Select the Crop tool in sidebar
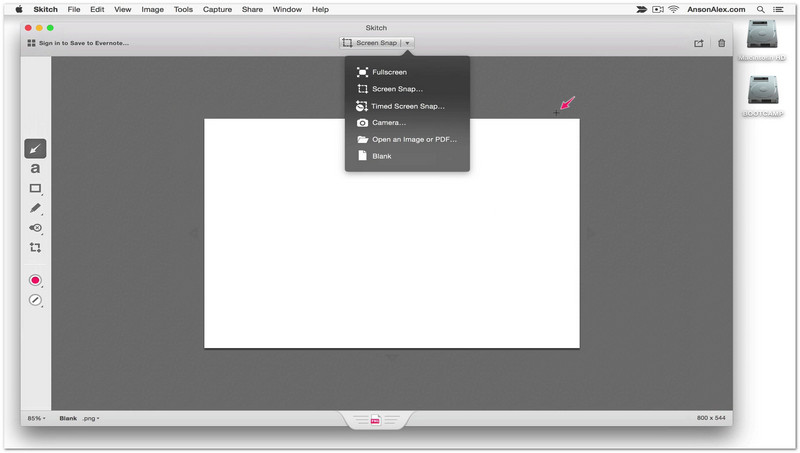Image resolution: width=800 pixels, height=453 pixels. pyautogui.click(x=35, y=247)
